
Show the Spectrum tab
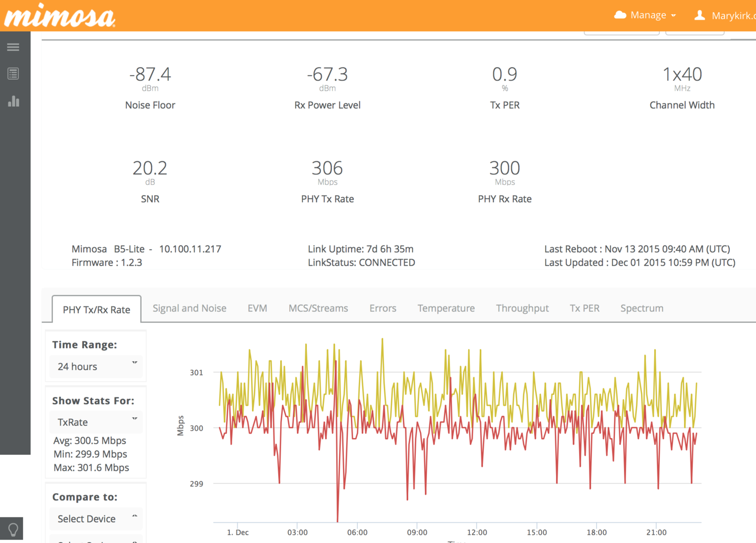click(642, 308)
